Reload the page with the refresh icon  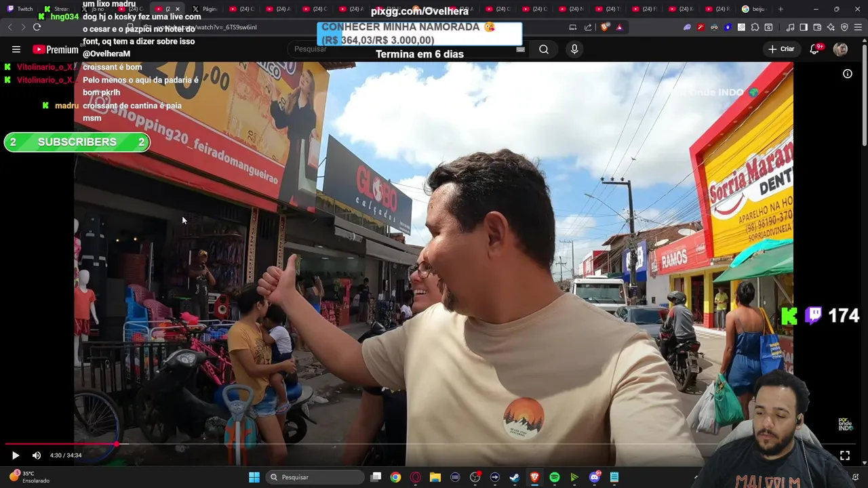[37, 27]
